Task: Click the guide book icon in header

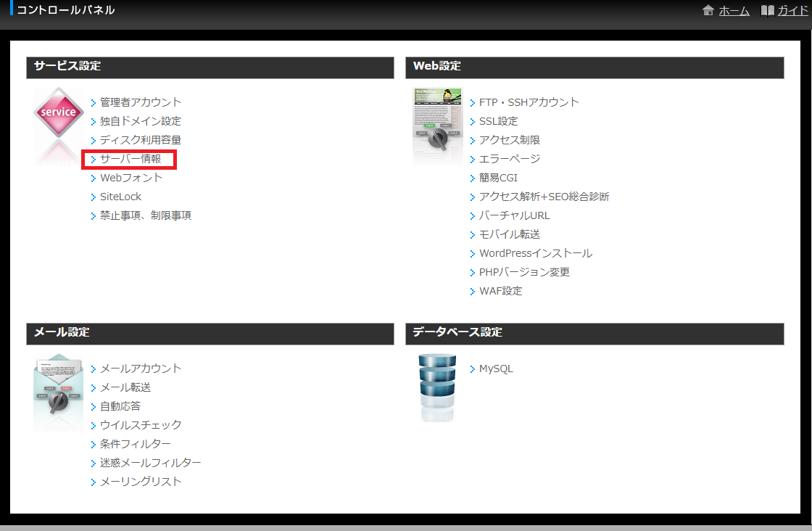Action: click(767, 11)
